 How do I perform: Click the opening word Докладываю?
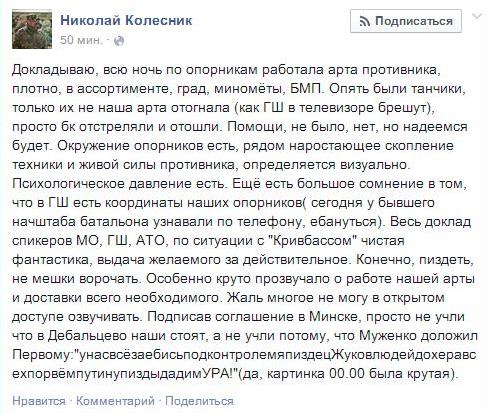(x=54, y=70)
